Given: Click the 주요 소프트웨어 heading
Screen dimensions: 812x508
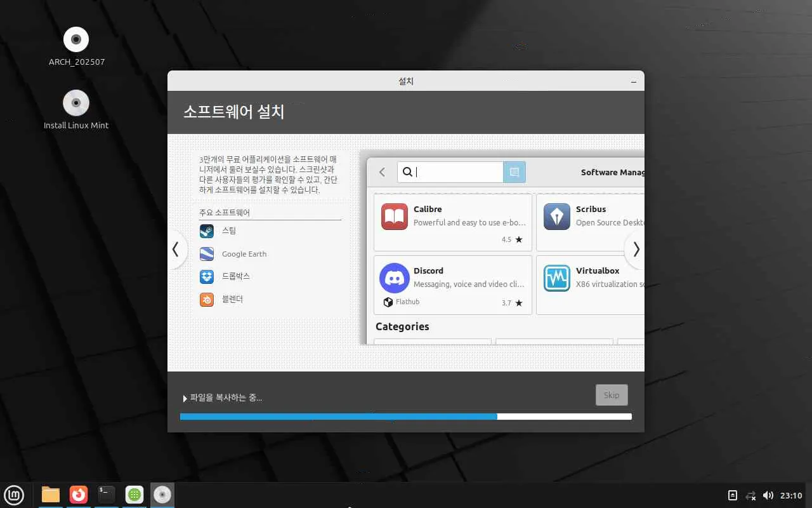Looking at the screenshot, I should click(225, 213).
